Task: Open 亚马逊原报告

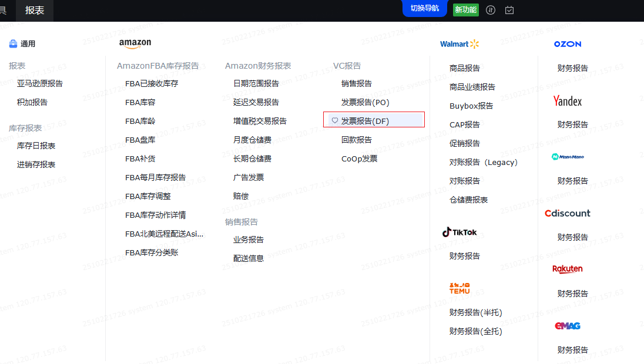Action: (x=40, y=83)
